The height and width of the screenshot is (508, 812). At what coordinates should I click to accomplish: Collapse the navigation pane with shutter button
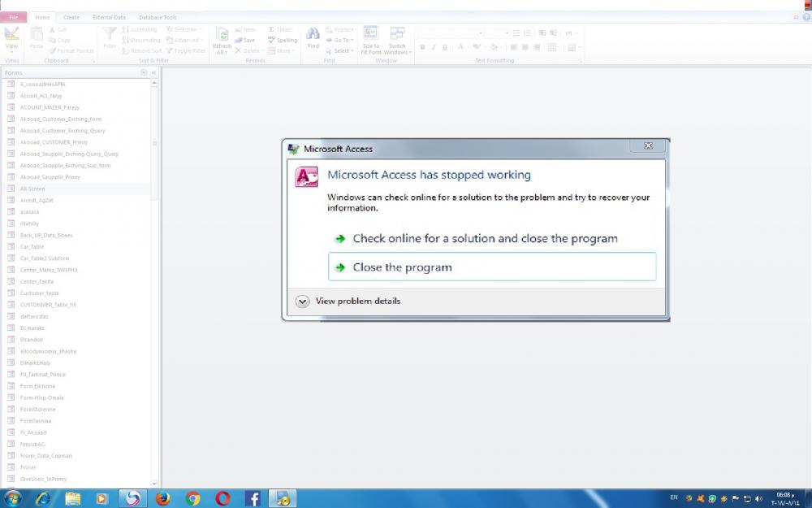click(153, 72)
